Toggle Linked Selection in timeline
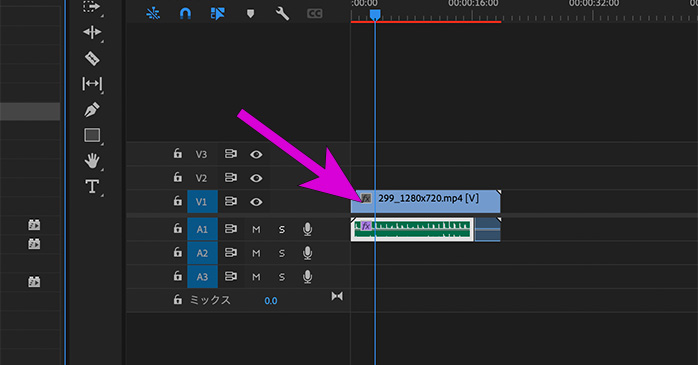Screen dimensions: 698x365 tap(218, 13)
